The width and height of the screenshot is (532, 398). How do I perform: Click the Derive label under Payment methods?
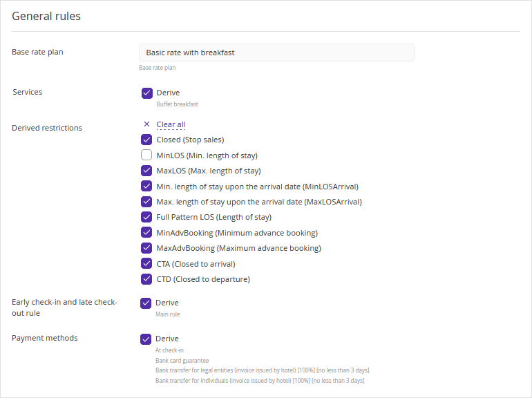click(x=167, y=339)
